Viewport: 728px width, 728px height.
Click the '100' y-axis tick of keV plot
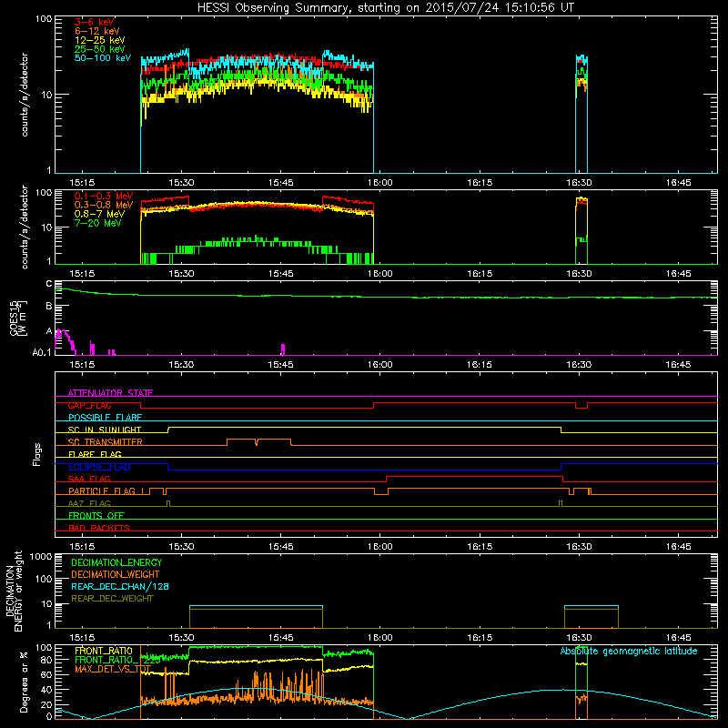point(44,19)
